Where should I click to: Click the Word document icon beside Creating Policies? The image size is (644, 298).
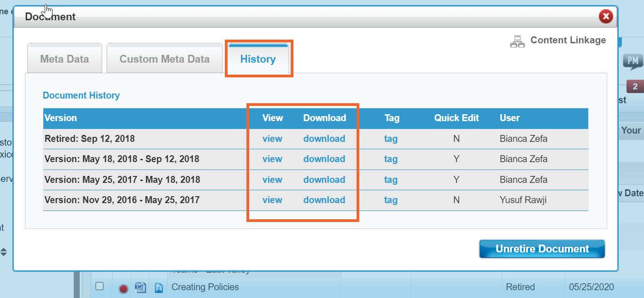(x=140, y=287)
